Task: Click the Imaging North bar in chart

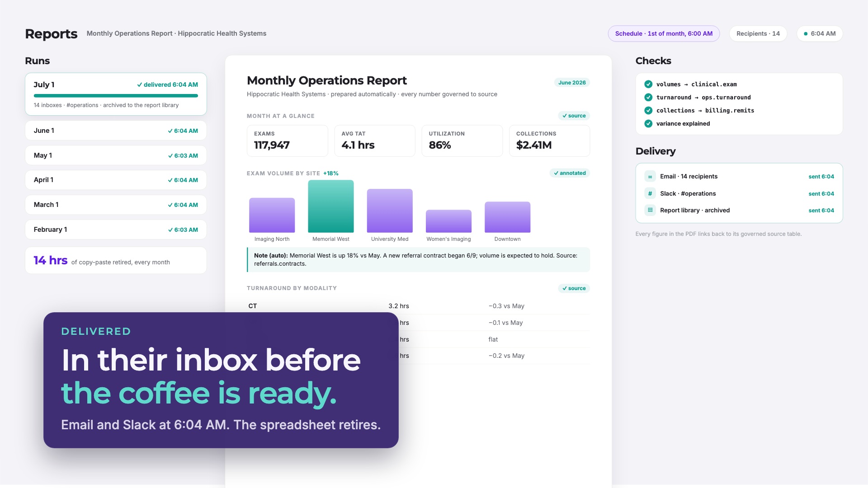Action: [x=272, y=215]
